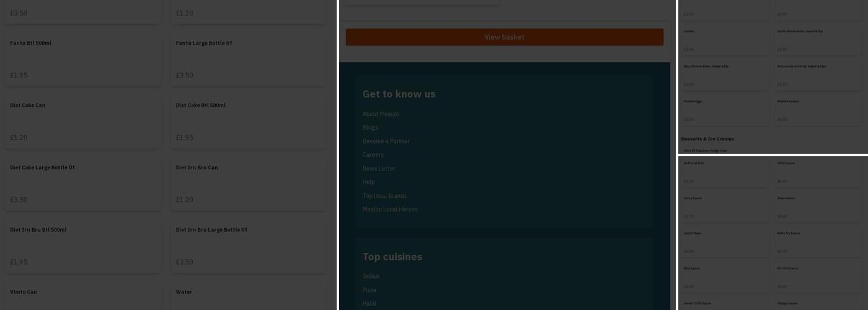Go to the Blogs page link
Screen dimensions: 868x310
[370, 128]
